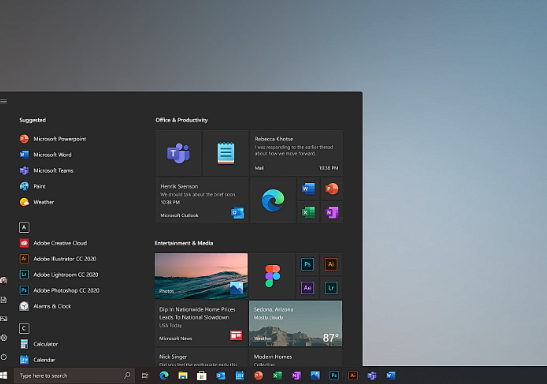Open the OneNote small tile
This screenshot has width=547, height=384.
[331, 212]
